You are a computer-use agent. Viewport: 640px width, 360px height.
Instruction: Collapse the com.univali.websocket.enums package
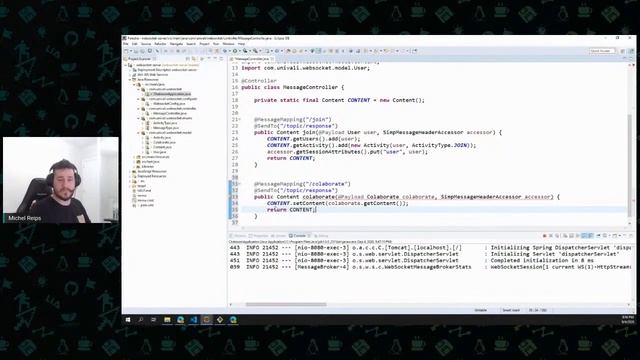click(x=138, y=118)
